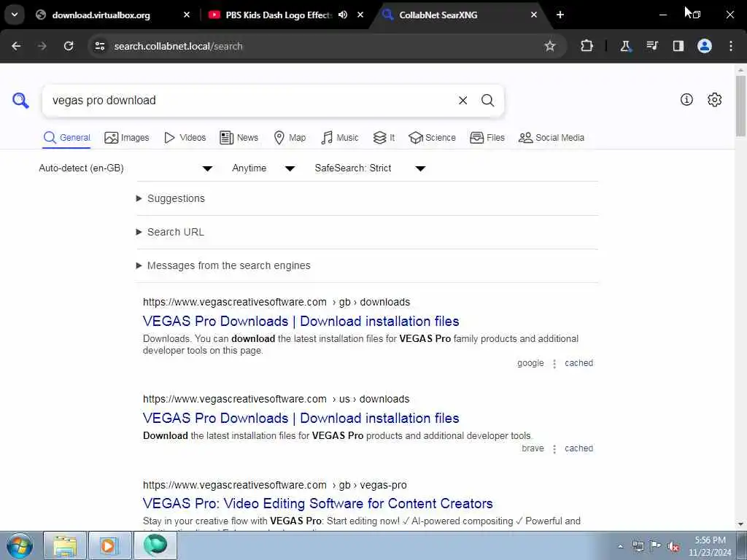The image size is (747, 560).
Task: Open the muted volume tray icon
Action: (673, 547)
